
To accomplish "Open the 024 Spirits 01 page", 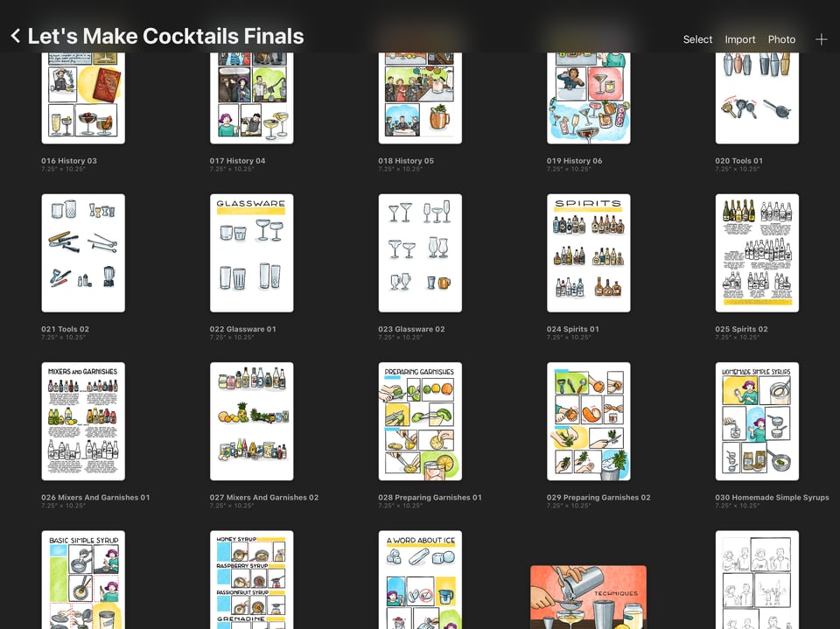I will point(588,252).
